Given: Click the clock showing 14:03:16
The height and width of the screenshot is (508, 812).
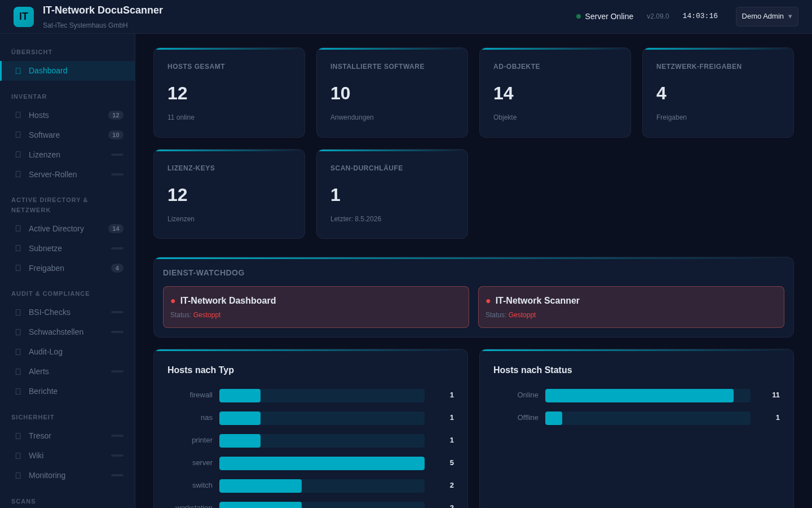Looking at the screenshot, I should (700, 16).
